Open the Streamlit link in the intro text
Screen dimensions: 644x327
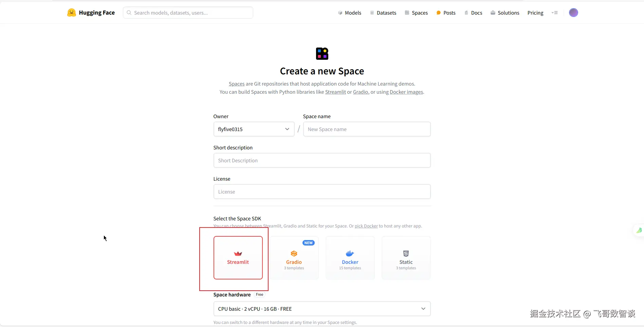point(335,92)
